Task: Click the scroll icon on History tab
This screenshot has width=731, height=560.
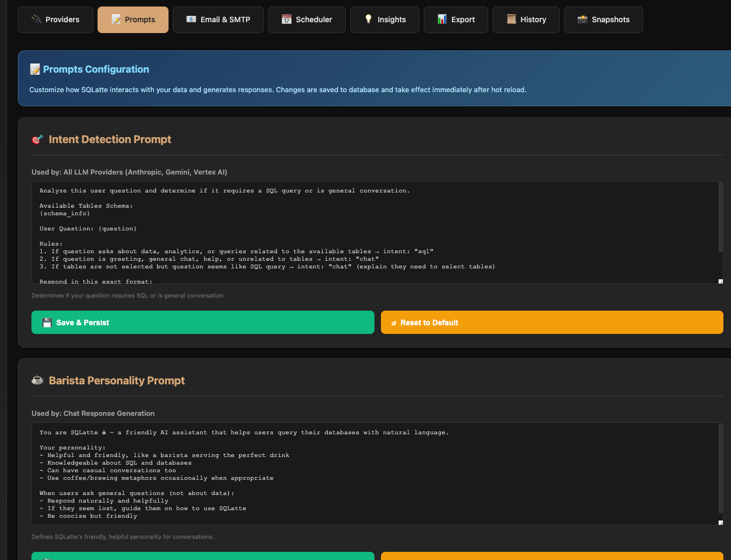Action: [511, 20]
